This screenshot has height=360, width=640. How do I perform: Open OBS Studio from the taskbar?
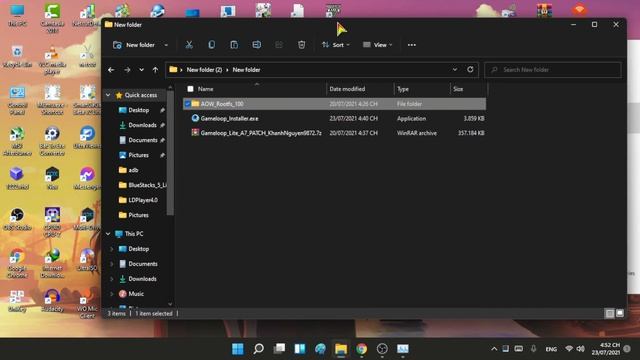coord(382,349)
